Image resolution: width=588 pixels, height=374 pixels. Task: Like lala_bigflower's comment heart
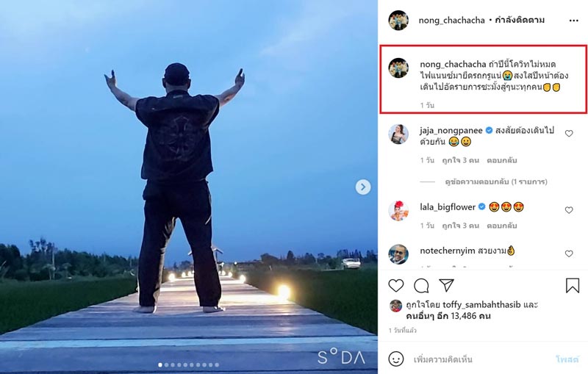point(569,210)
